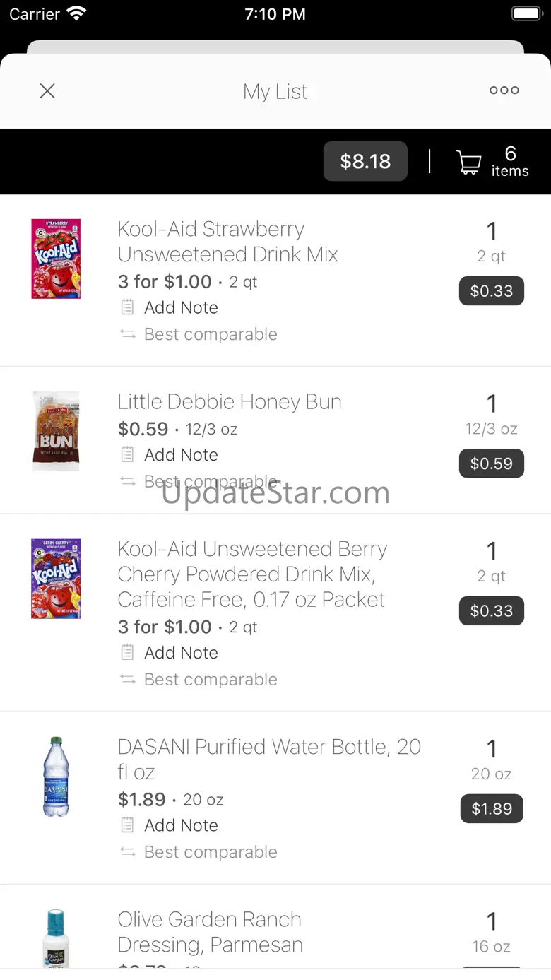Tap swap arrows icon under Kool-Aid Strawberry

pyautogui.click(x=127, y=334)
